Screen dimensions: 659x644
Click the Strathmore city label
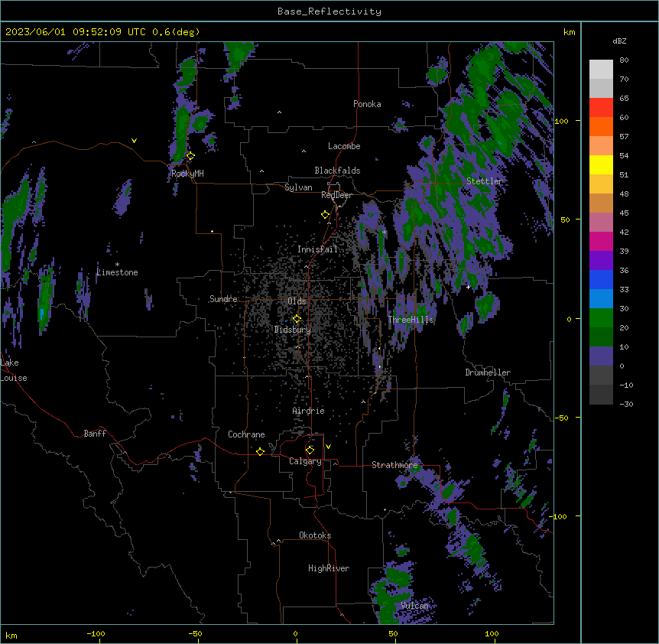(x=394, y=465)
